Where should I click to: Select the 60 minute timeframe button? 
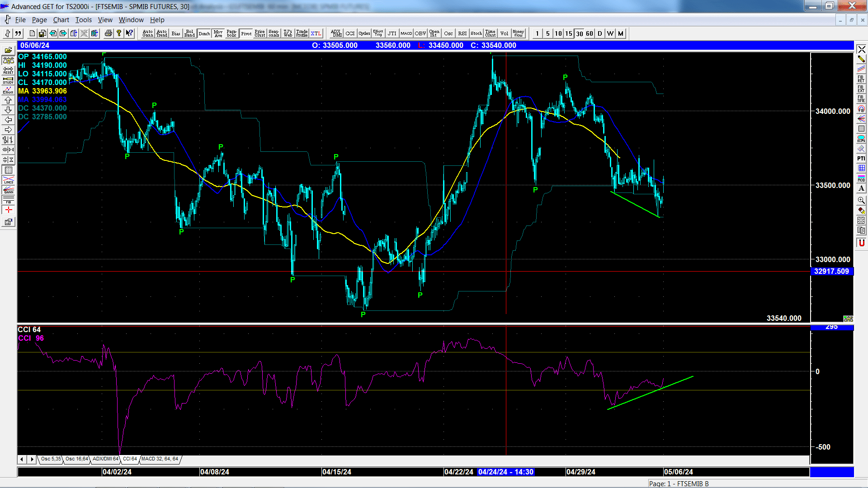point(590,33)
